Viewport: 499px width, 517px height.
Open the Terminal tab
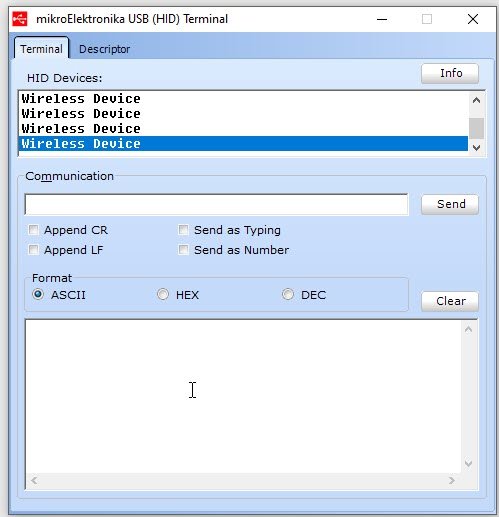(x=41, y=49)
